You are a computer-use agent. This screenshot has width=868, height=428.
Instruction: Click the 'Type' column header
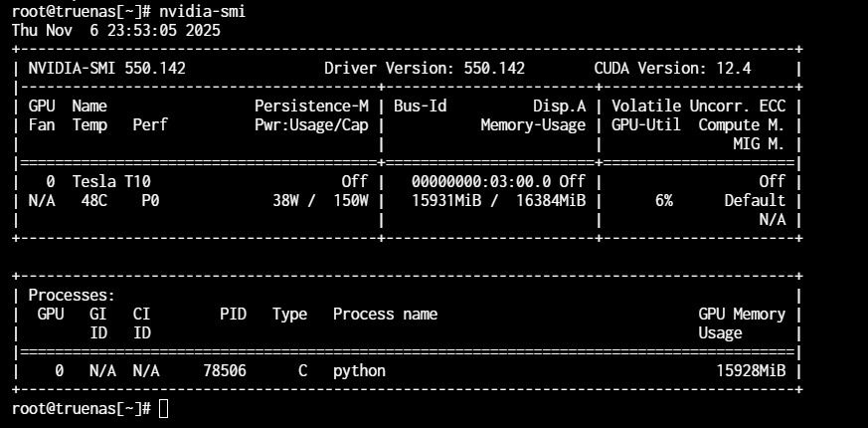point(289,315)
